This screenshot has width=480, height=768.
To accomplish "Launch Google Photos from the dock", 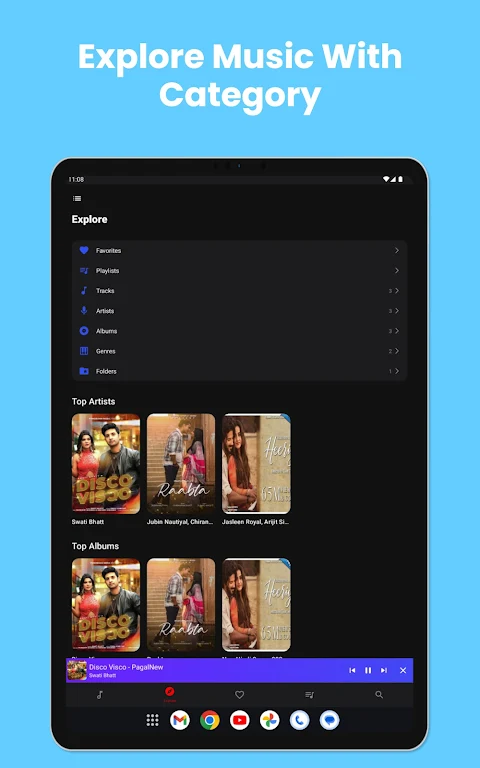I will click(269, 720).
